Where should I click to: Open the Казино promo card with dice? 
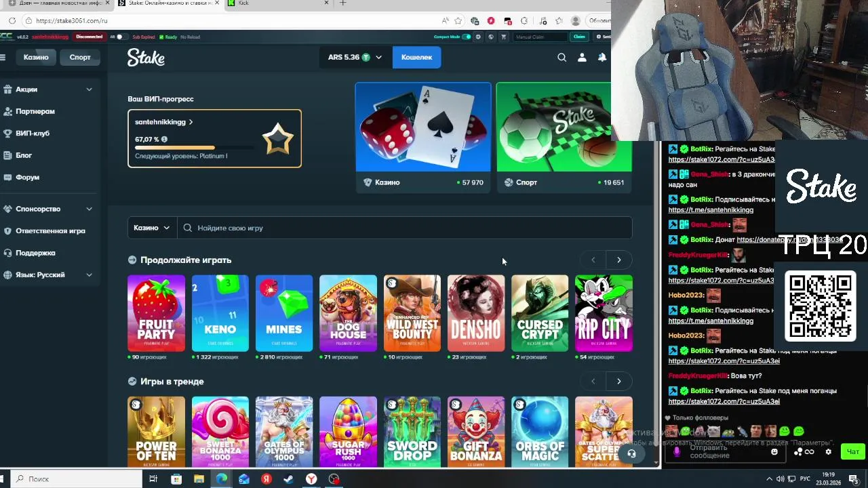[423, 138]
